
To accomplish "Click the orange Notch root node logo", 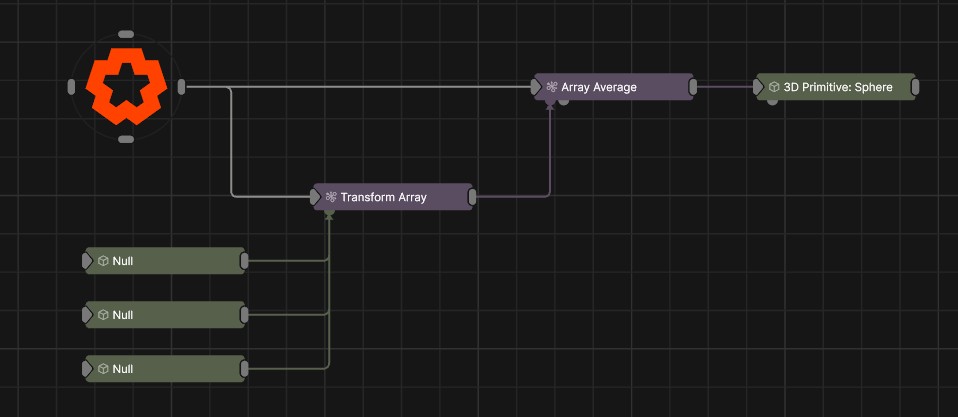I will (x=125, y=87).
